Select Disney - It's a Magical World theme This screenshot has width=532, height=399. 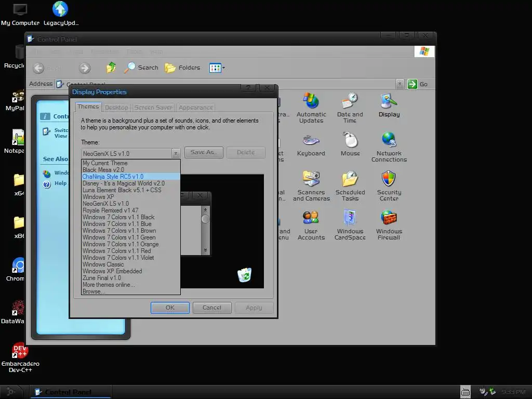(130, 183)
